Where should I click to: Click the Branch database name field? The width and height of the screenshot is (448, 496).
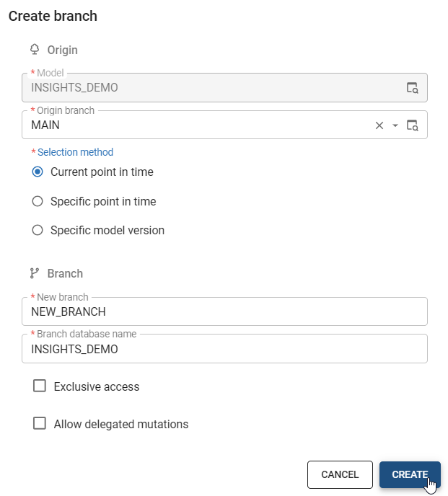(x=224, y=349)
